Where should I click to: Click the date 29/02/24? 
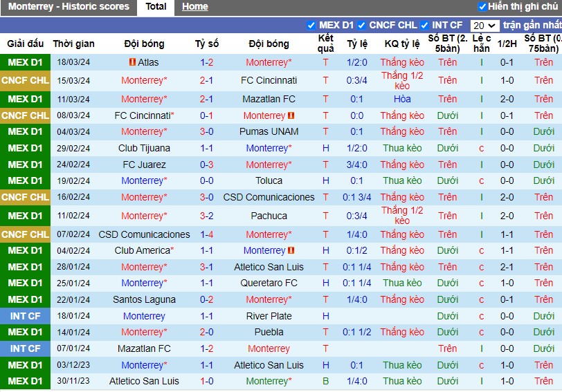point(73,148)
